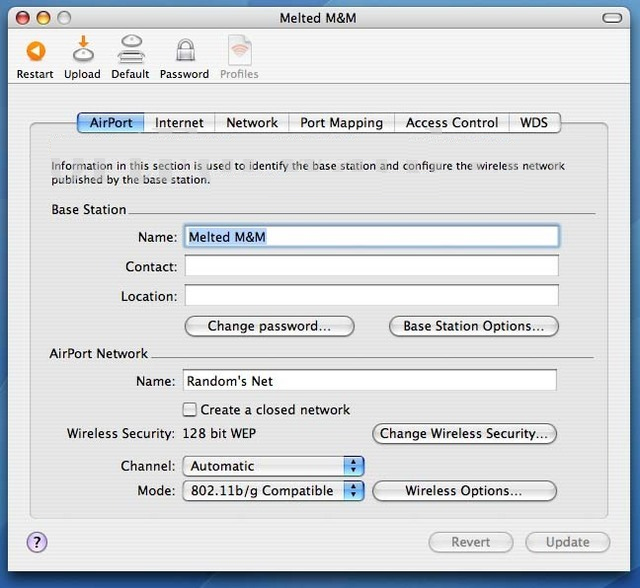Click the Upload toolbar icon

[83, 49]
